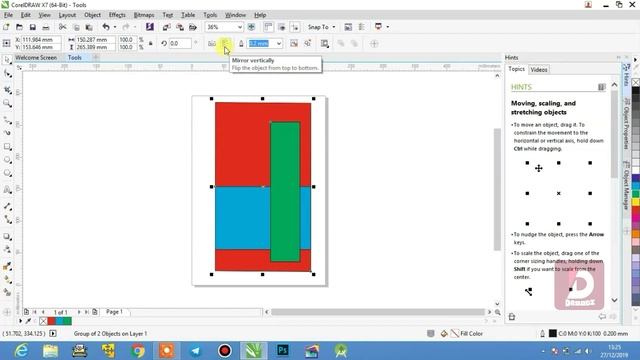
Task: Click the Fill Color indicator in status bar
Action: [x=467, y=334]
